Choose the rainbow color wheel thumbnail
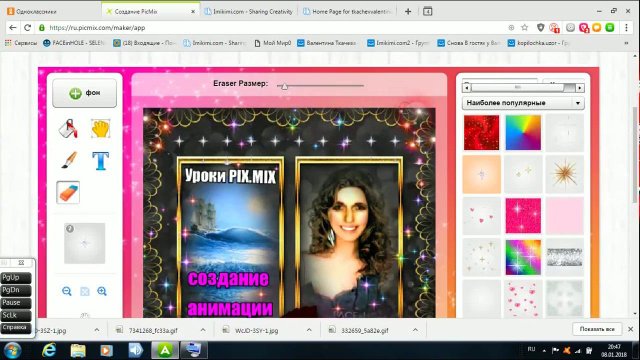This screenshot has height=360, width=640. coord(523,132)
